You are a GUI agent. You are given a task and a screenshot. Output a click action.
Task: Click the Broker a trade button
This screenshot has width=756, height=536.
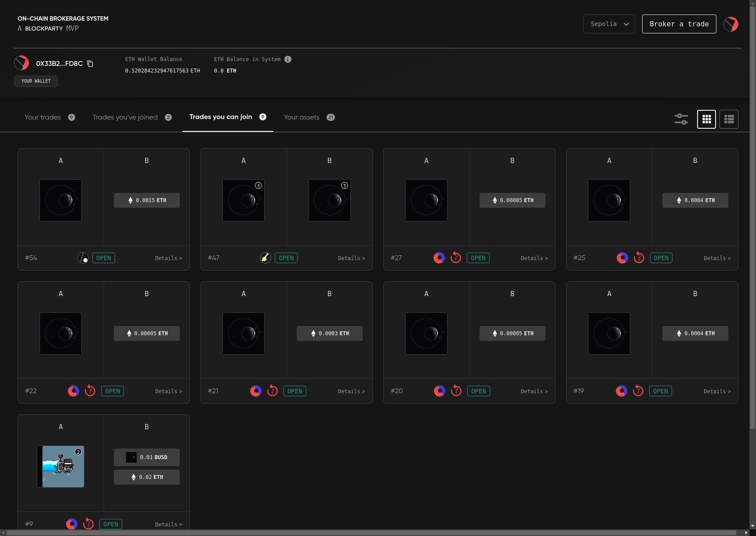(x=679, y=24)
